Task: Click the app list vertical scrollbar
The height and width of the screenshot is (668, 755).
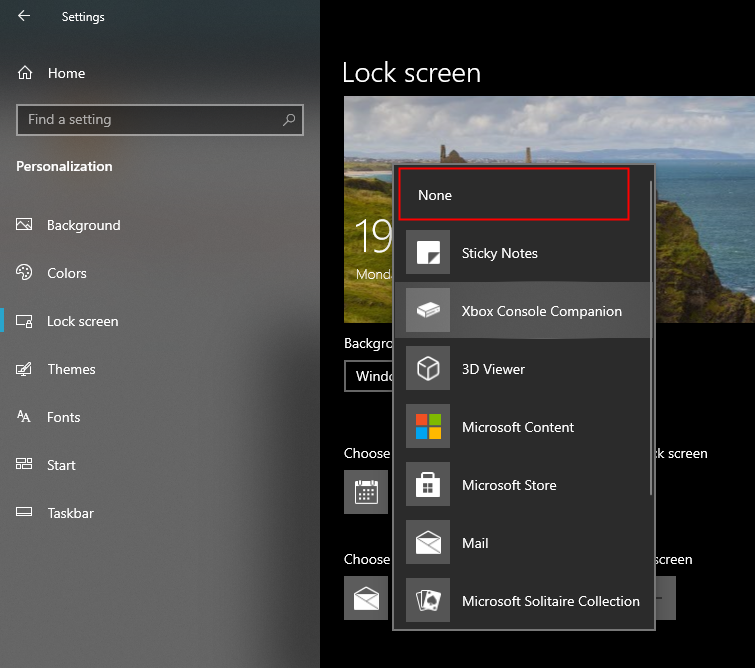Action: tap(651, 337)
